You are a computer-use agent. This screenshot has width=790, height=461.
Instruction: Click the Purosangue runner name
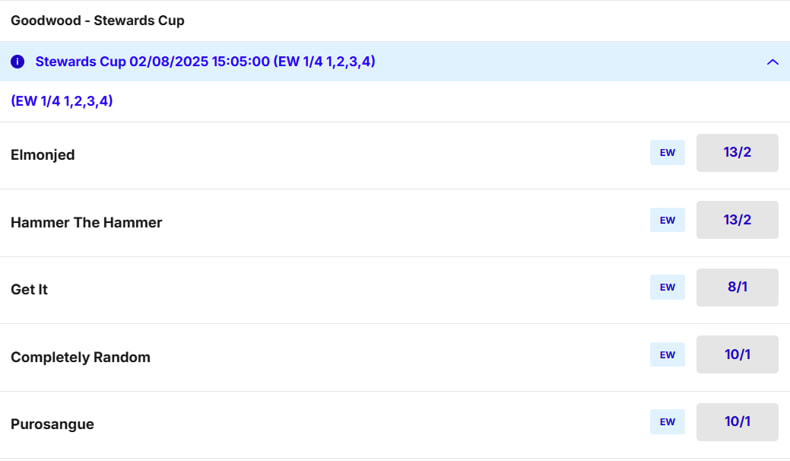(x=52, y=424)
